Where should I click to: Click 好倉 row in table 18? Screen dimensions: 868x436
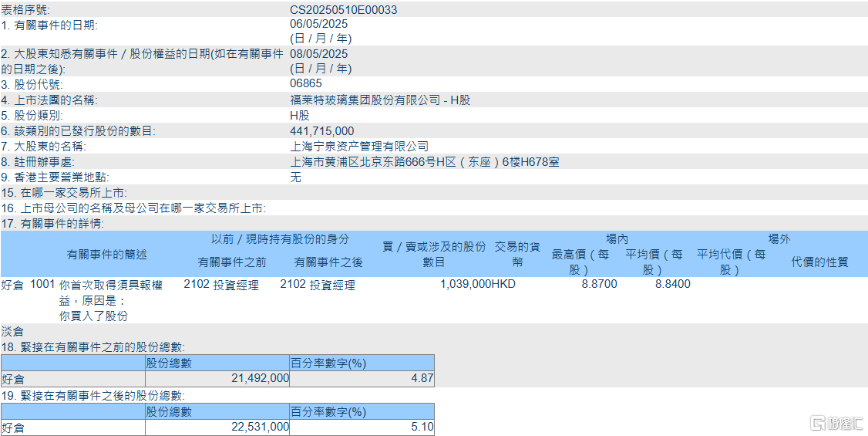(x=217, y=379)
